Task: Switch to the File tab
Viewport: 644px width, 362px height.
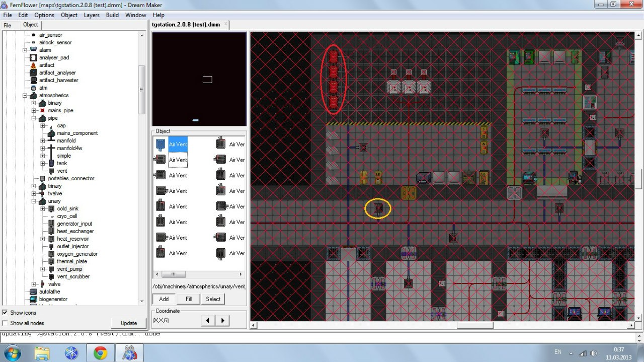Action: [8, 25]
